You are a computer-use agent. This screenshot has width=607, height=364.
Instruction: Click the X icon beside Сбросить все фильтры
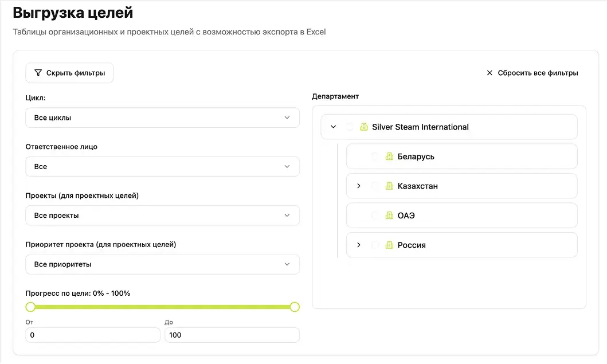489,73
